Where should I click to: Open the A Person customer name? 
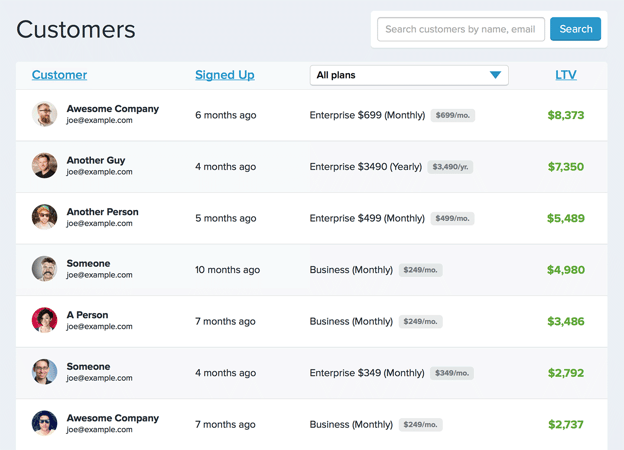click(x=87, y=315)
